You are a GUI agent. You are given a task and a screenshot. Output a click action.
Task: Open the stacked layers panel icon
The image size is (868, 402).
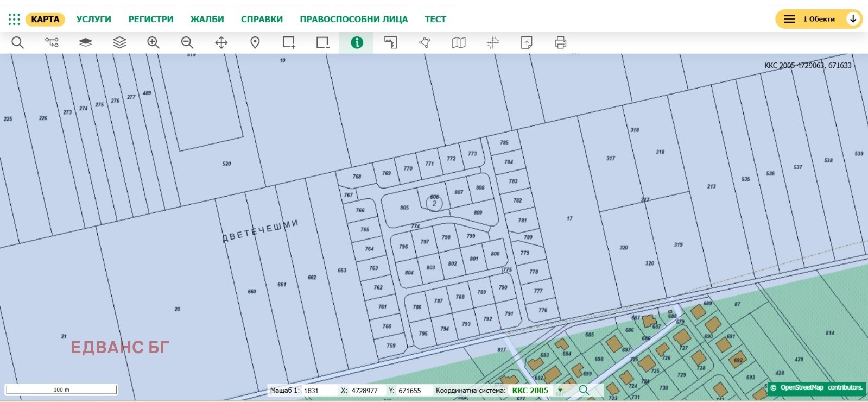(119, 42)
